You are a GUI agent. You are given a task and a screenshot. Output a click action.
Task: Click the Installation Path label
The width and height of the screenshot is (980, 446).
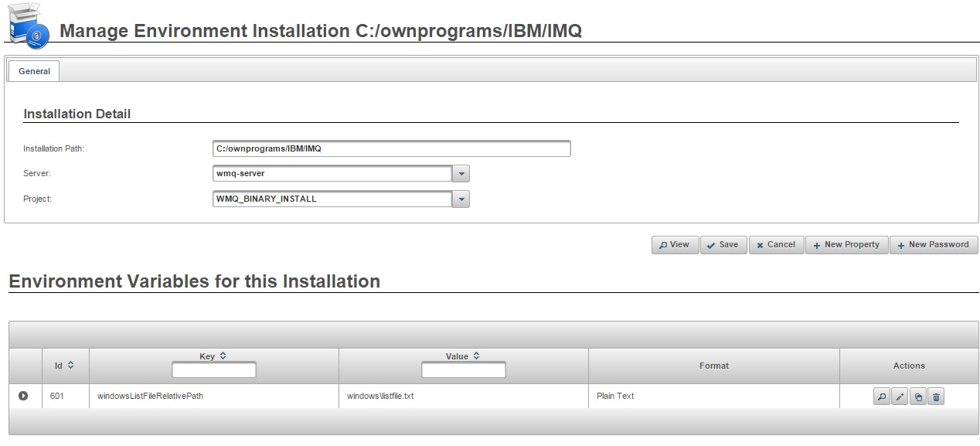53,148
